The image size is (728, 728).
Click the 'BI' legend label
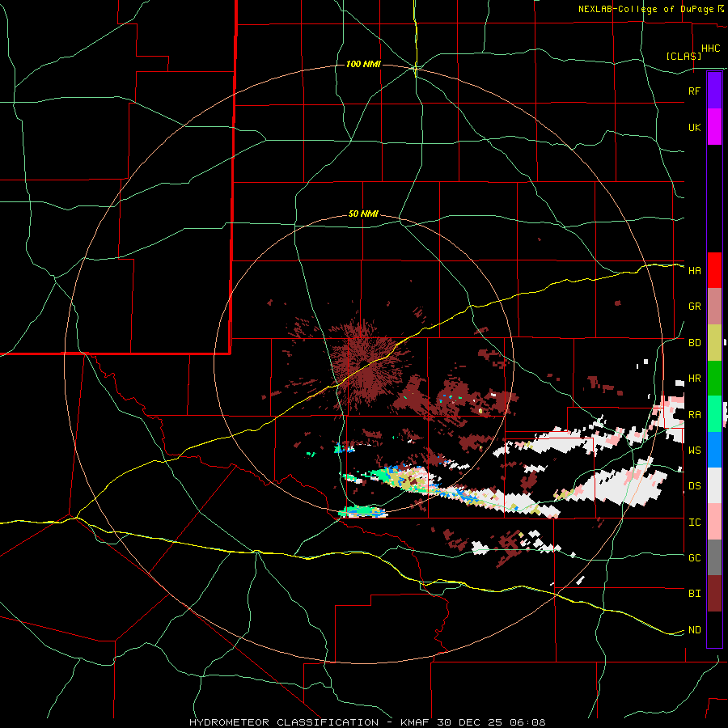pyautogui.click(x=694, y=594)
